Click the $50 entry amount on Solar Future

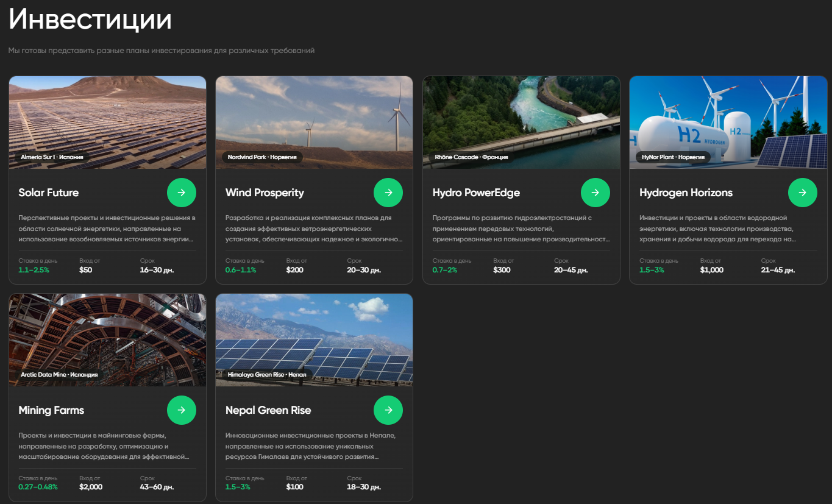pos(86,269)
